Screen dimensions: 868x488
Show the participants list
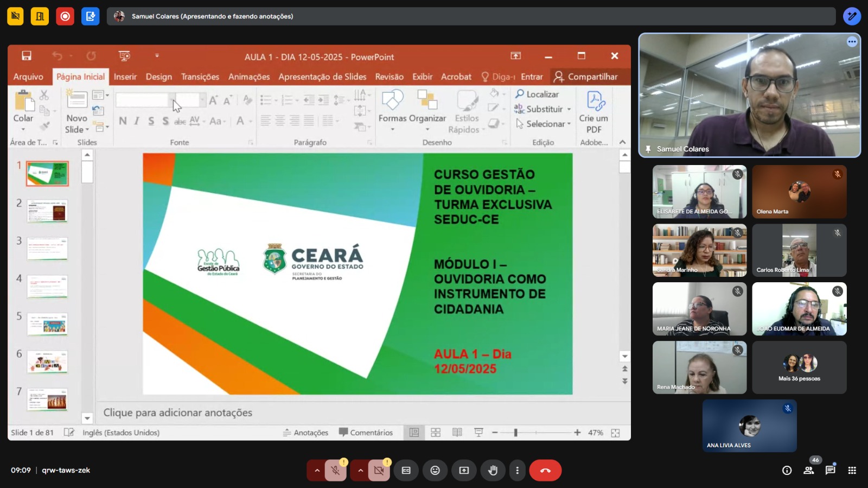[x=808, y=471]
